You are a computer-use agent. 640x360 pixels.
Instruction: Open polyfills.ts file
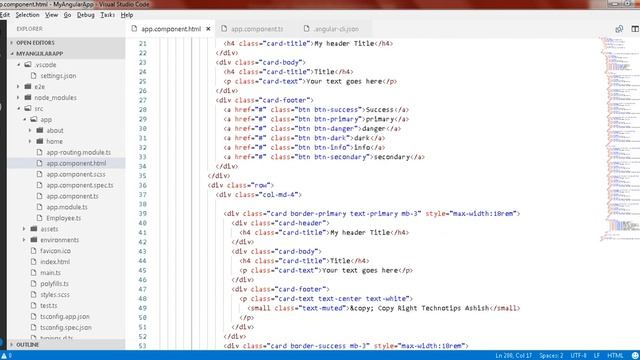pyautogui.click(x=54, y=284)
